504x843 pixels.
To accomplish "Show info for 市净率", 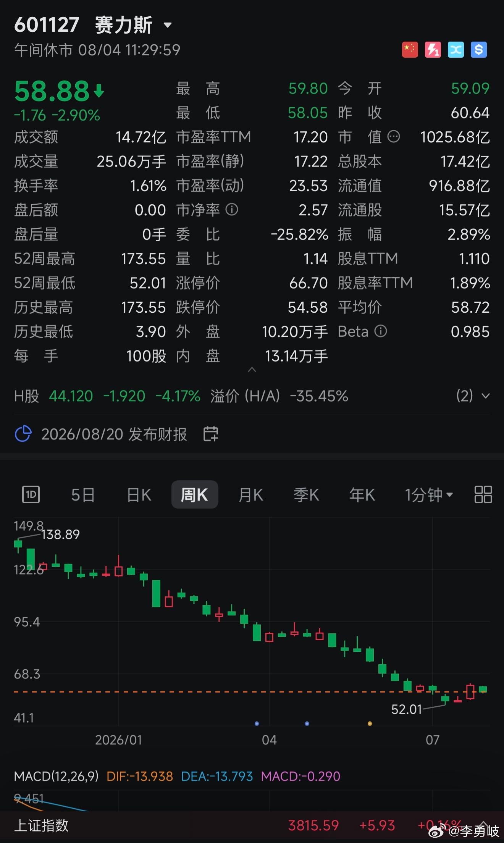I will 232,210.
